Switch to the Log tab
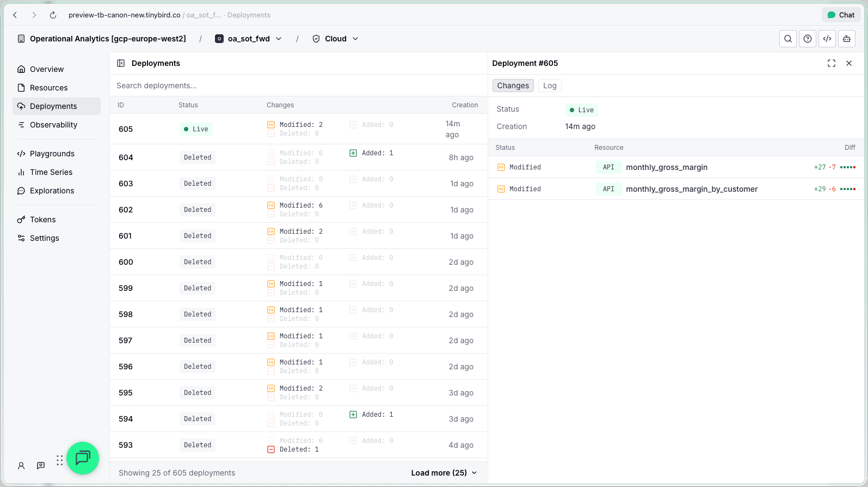The width and height of the screenshot is (868, 487). click(550, 86)
